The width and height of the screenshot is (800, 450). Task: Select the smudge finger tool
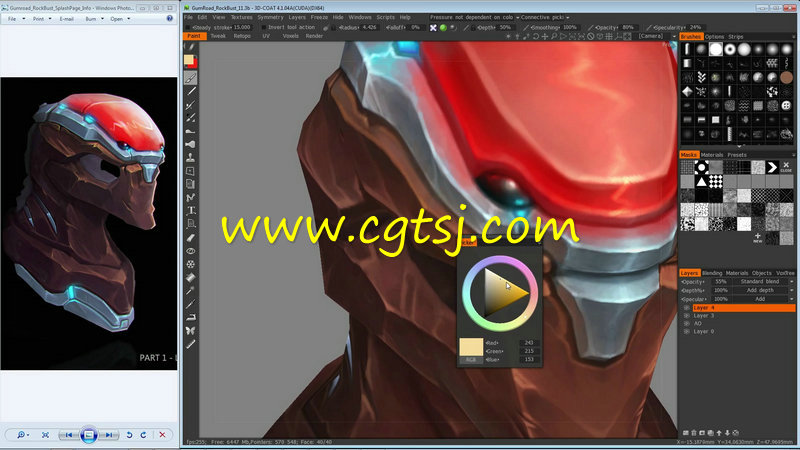coord(190,131)
